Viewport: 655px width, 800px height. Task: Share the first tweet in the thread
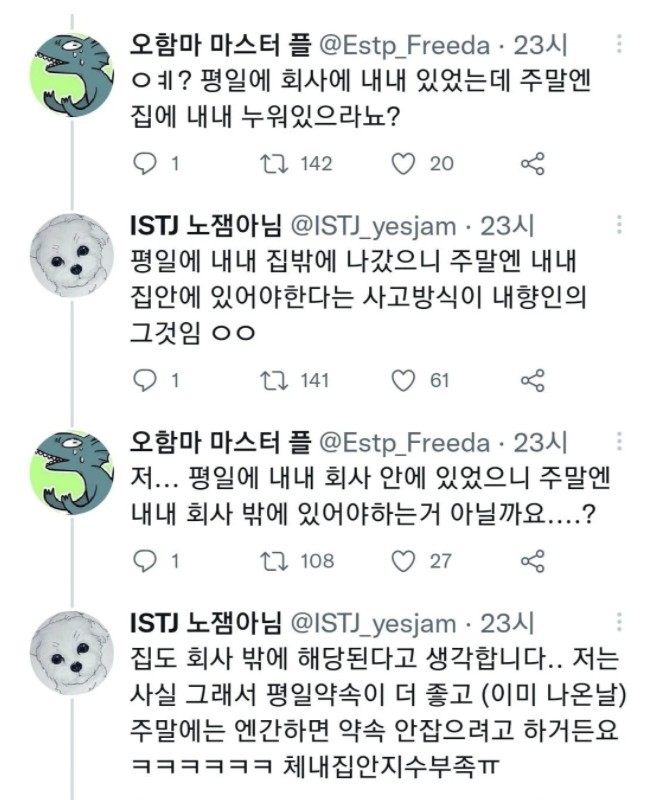[533, 164]
